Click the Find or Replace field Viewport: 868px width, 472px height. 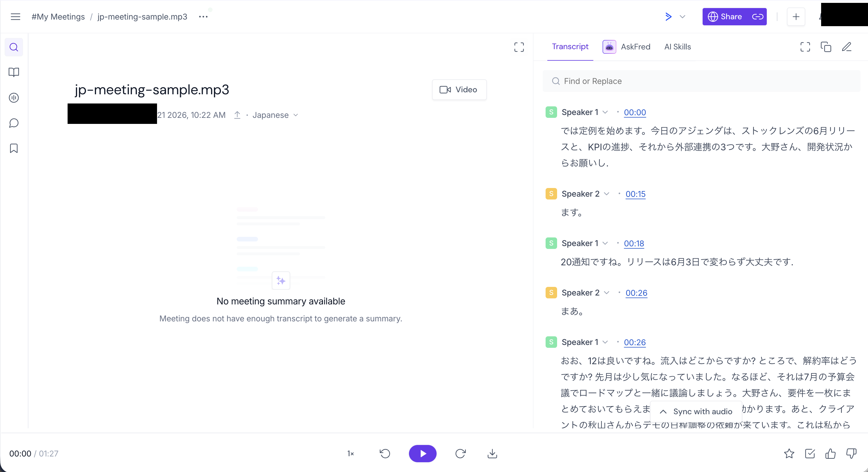point(701,81)
